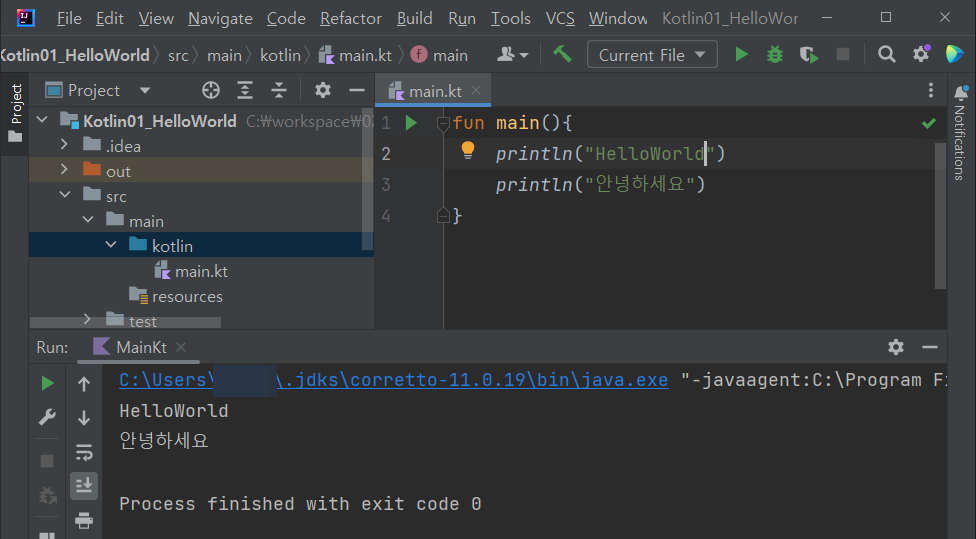Click the print icon in Run panel
Screen dimensions: 976x539
point(84,520)
